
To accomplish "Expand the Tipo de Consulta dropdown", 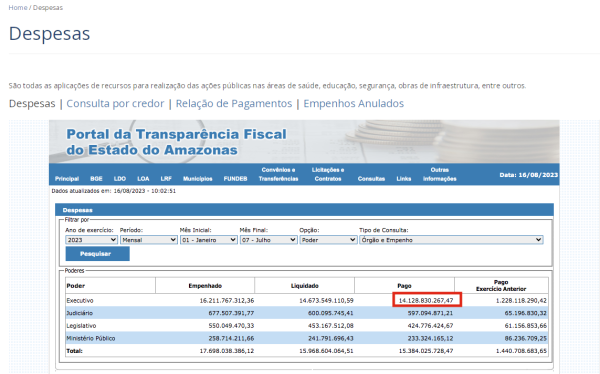I will tap(451, 240).
